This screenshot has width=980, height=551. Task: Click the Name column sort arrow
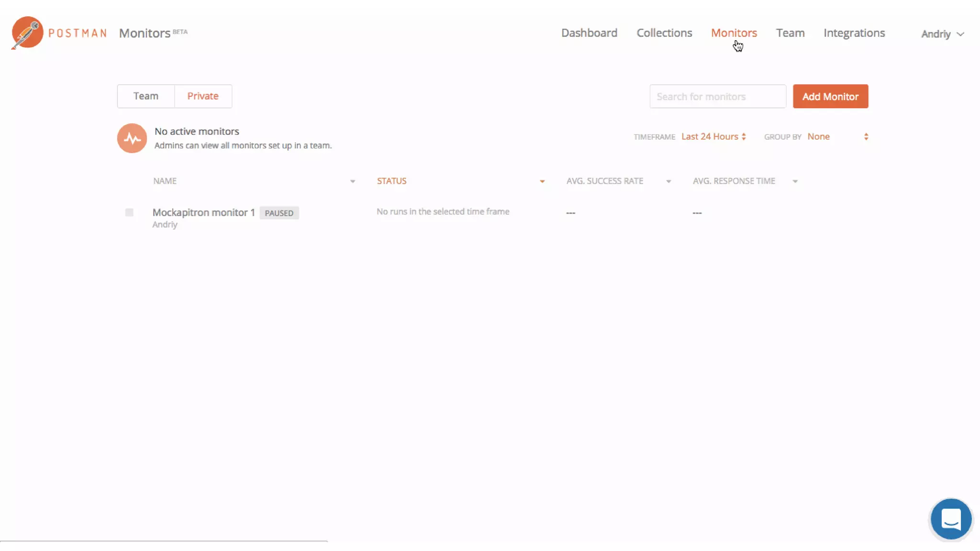pyautogui.click(x=353, y=181)
